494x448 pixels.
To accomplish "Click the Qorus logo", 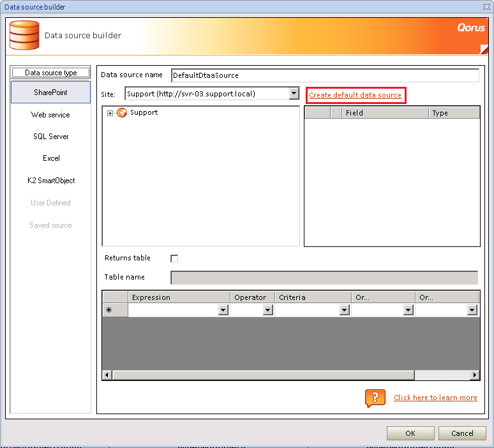I will [471, 27].
